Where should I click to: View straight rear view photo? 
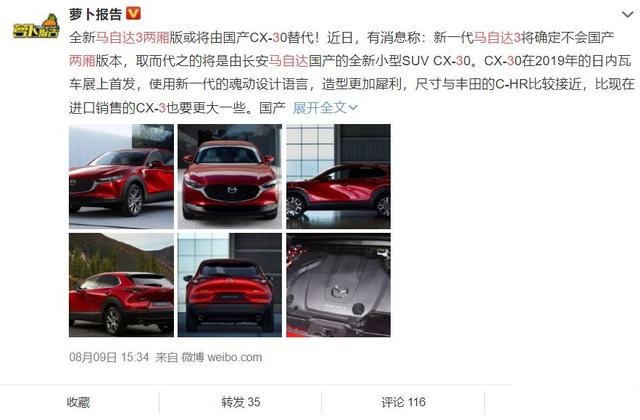tap(230, 285)
